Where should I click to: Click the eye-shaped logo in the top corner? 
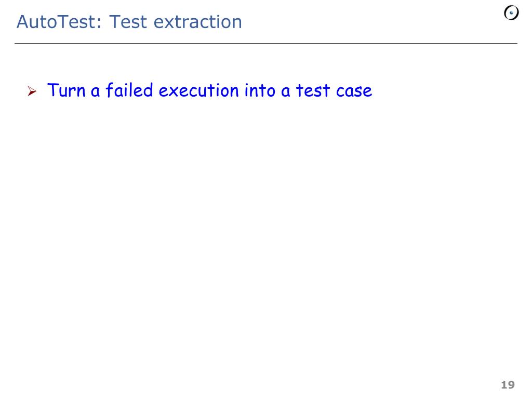(511, 13)
